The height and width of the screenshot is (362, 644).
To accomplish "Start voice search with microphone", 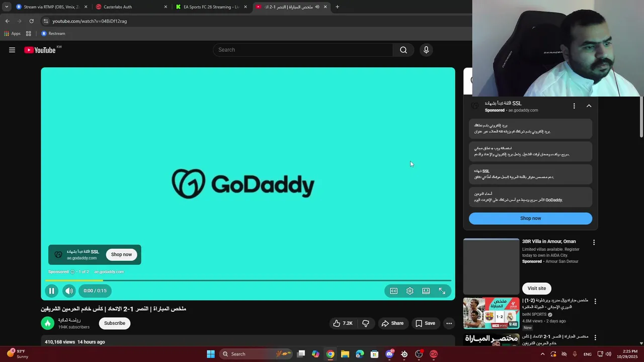I will click(x=426, y=50).
